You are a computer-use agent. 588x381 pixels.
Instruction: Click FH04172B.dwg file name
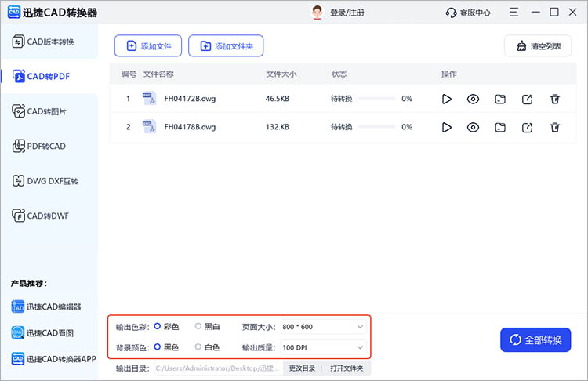[190, 99]
